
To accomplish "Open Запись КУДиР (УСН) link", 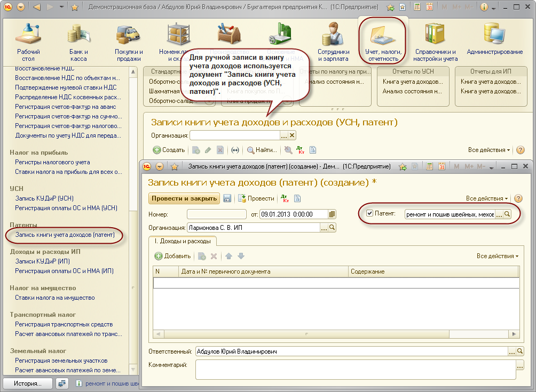I will click(44, 198).
